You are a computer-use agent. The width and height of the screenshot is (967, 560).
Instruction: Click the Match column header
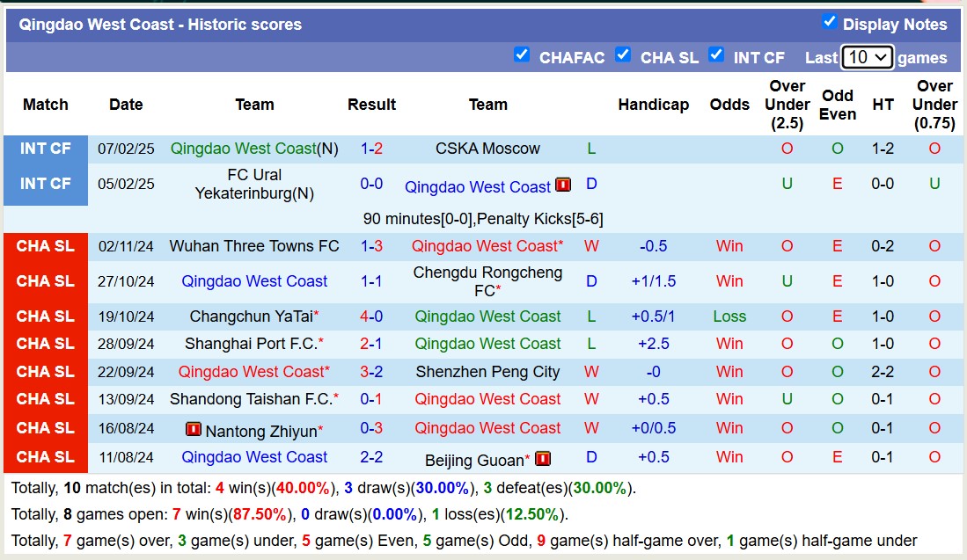[x=45, y=104]
